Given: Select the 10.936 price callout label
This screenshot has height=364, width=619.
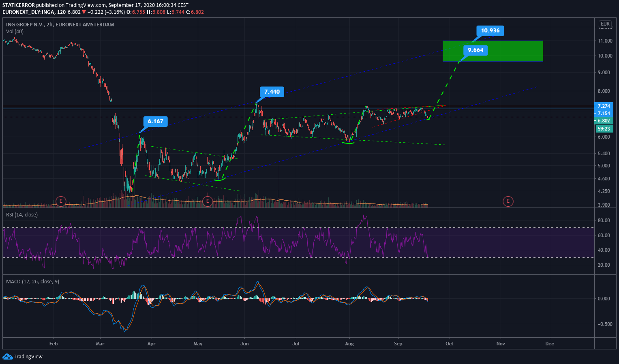Looking at the screenshot, I should 490,31.
